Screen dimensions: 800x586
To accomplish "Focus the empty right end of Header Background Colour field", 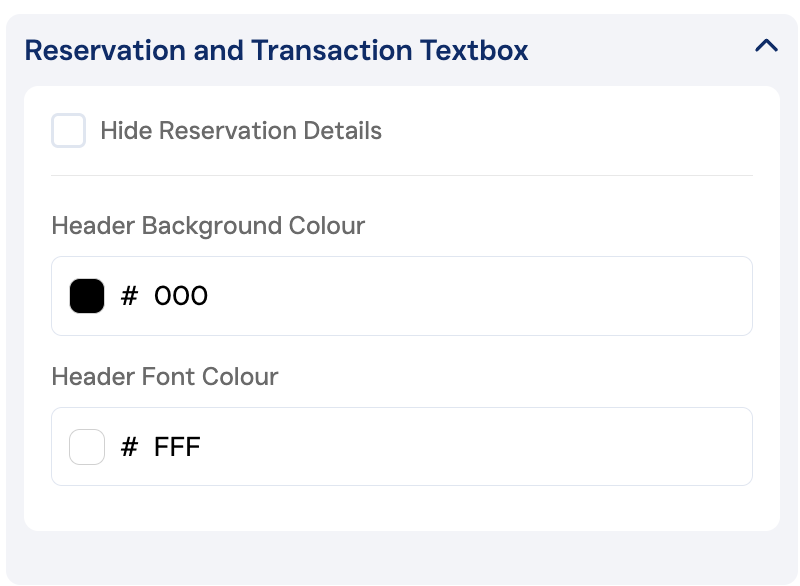I will tap(650, 296).
